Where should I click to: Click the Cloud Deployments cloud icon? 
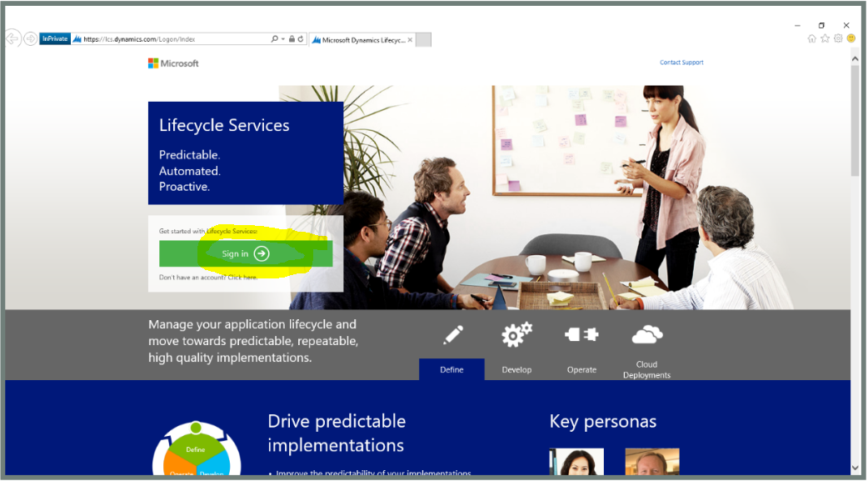pos(647,335)
